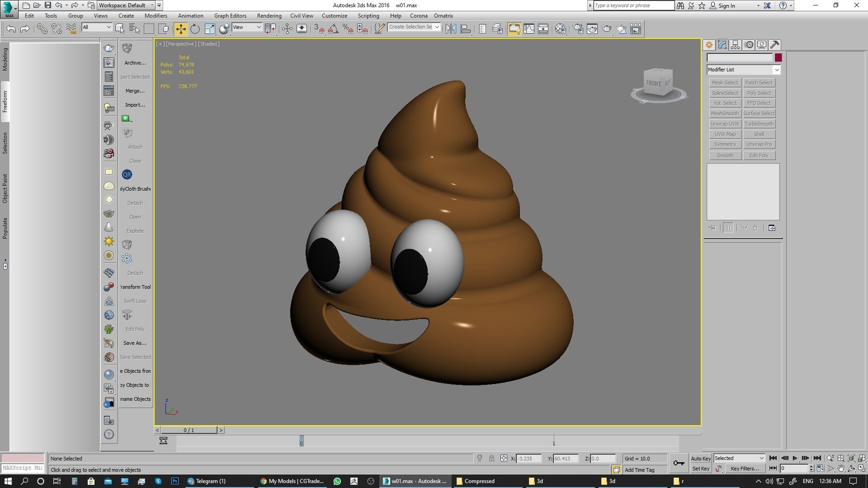
Task: Open the Key Filters... dialog
Action: [745, 469]
